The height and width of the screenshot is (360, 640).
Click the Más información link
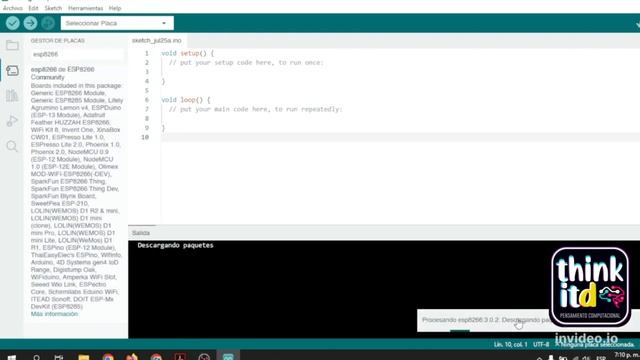click(x=54, y=314)
